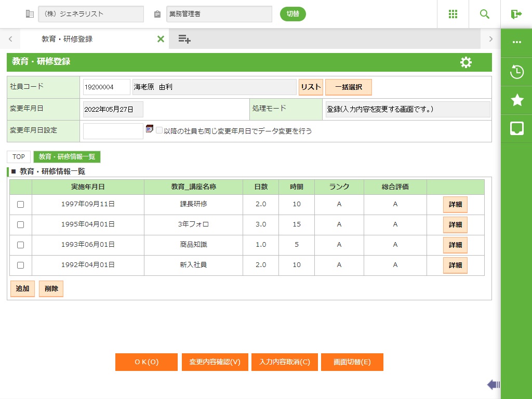
Task: Click the 社員コード input field
Action: coord(106,87)
